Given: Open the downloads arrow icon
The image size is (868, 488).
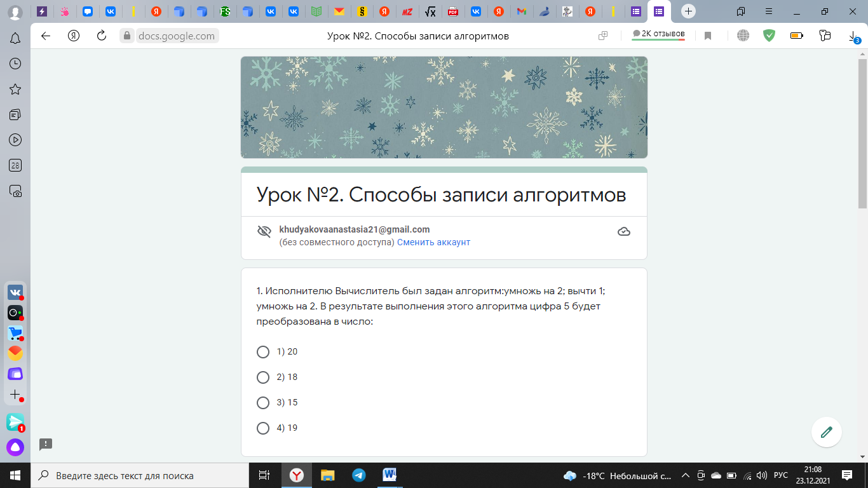Looking at the screenshot, I should click(853, 36).
